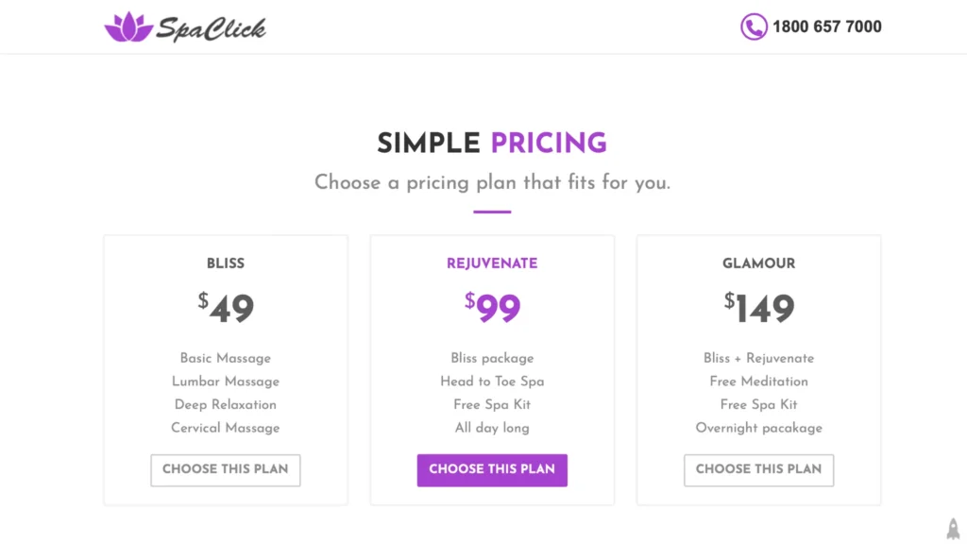The image size is (967, 560).
Task: Click the rocket scroll-to-top icon
Action: (953, 529)
